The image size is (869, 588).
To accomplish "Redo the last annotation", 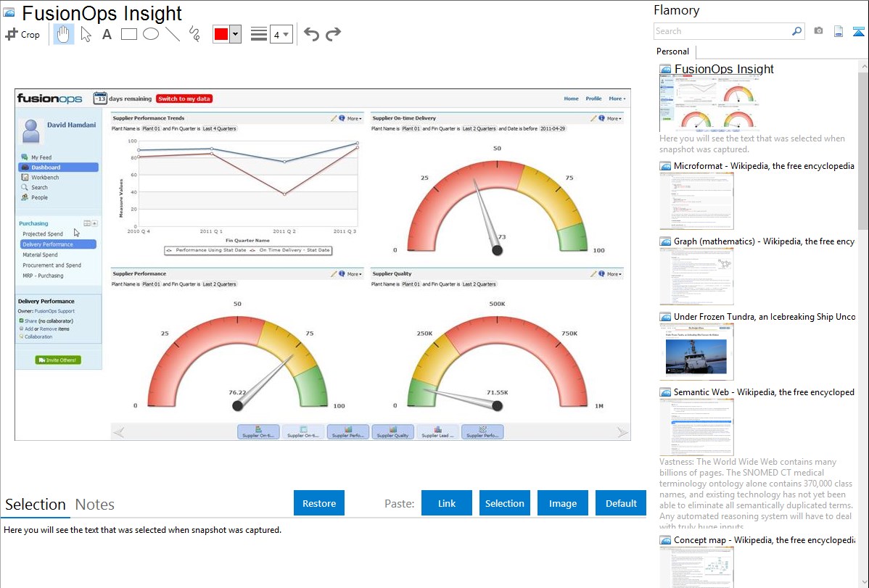I will 333,34.
